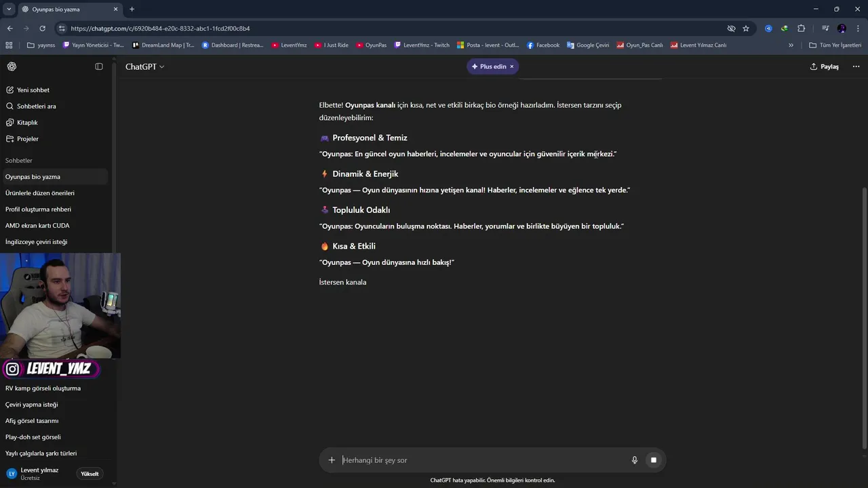This screenshot has height=488, width=868.
Task: Click the Herhangi bir şey sor prompt field
Action: [x=484, y=460]
